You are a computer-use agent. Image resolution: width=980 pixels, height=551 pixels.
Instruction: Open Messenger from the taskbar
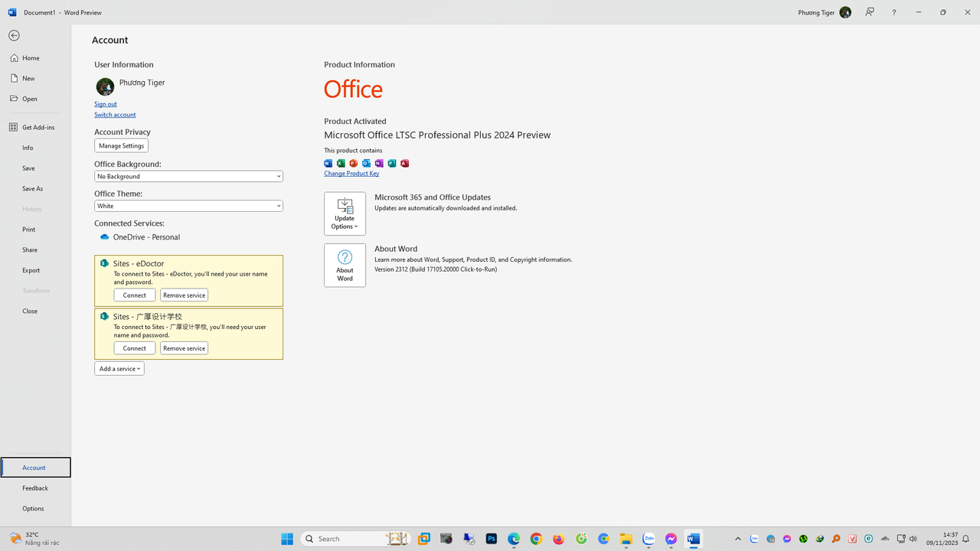pos(671,539)
